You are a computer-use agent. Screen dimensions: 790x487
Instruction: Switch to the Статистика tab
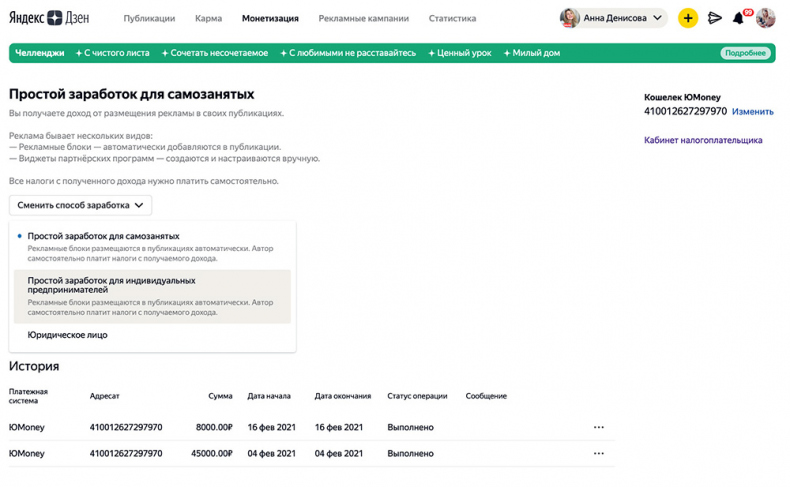452,18
